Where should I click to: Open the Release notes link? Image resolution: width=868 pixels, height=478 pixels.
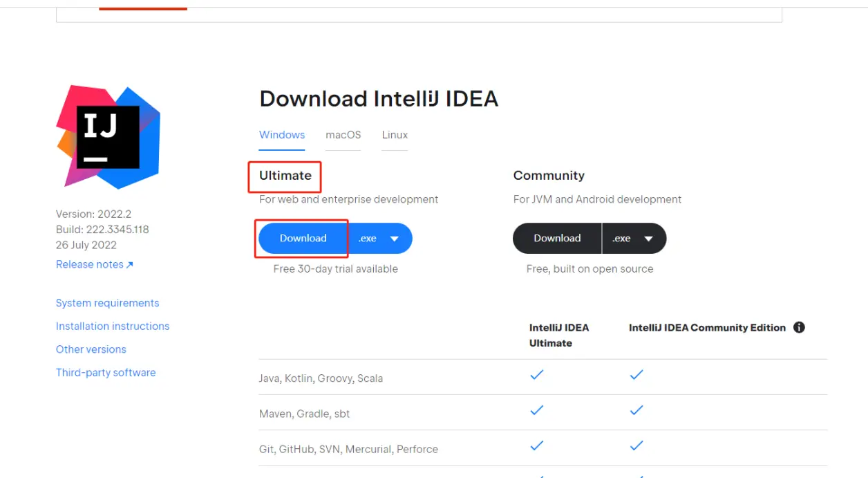[90, 264]
